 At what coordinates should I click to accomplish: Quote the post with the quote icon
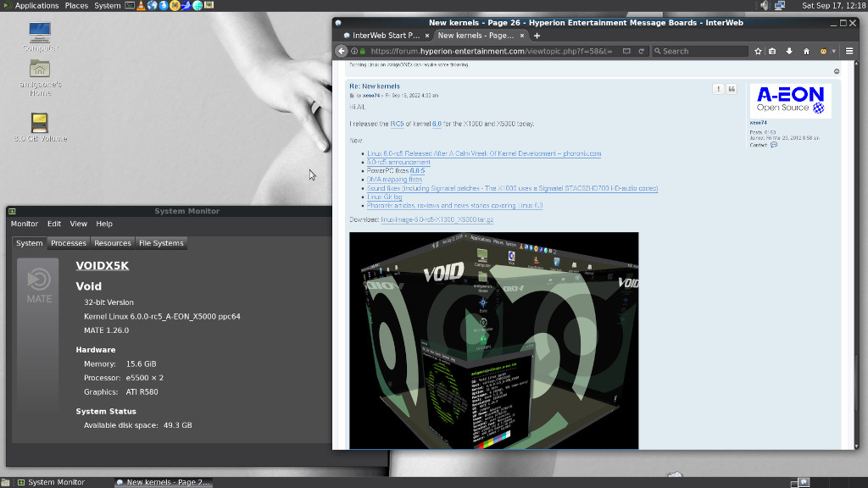(732, 89)
